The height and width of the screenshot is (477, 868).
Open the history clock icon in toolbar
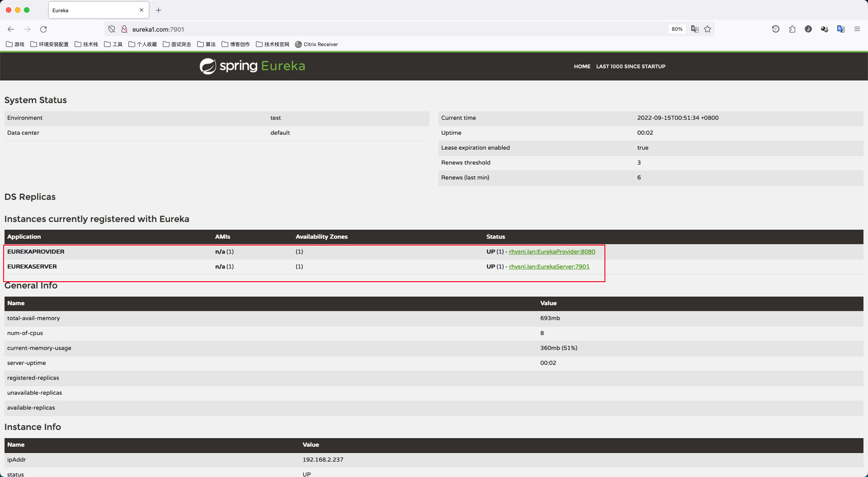[776, 29]
